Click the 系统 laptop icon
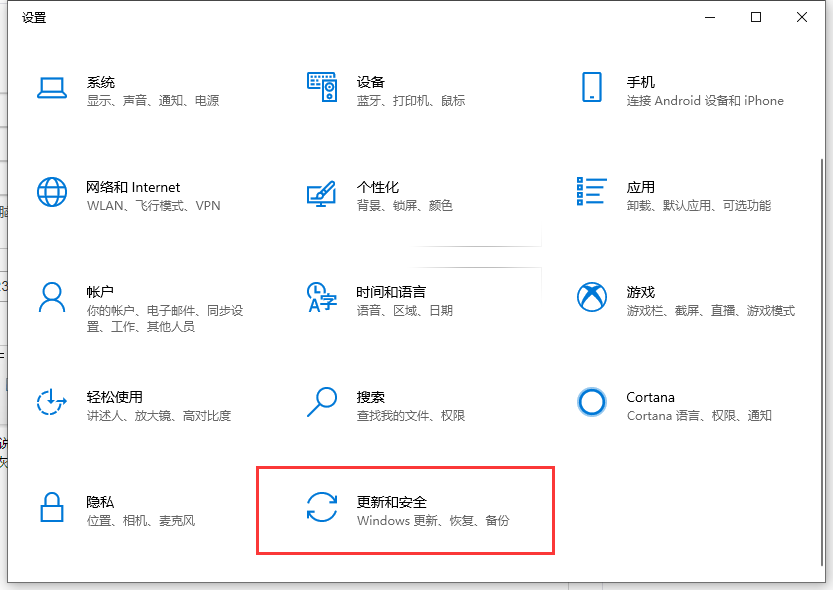Image resolution: width=833 pixels, height=590 pixels. (52, 88)
